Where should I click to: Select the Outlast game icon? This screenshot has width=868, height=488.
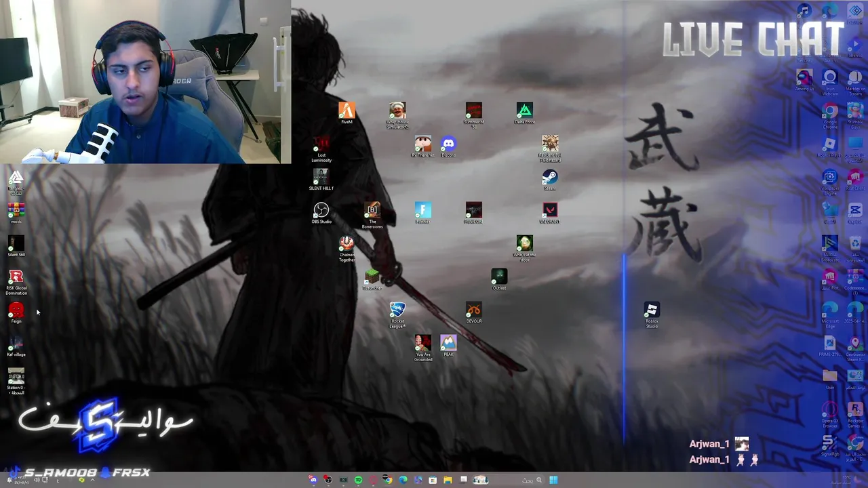pyautogui.click(x=499, y=278)
